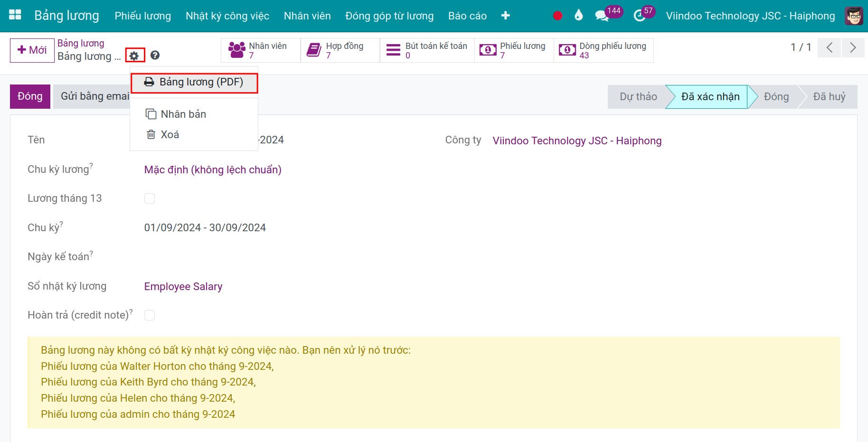868x442 pixels.
Task: Open the apps grid menu icon
Action: [15, 15]
